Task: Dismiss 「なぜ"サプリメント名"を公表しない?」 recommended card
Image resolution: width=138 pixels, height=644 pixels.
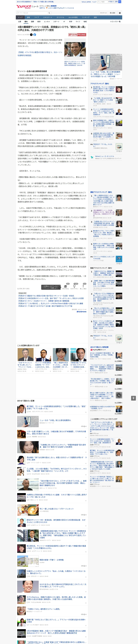Action: (33, 371)
